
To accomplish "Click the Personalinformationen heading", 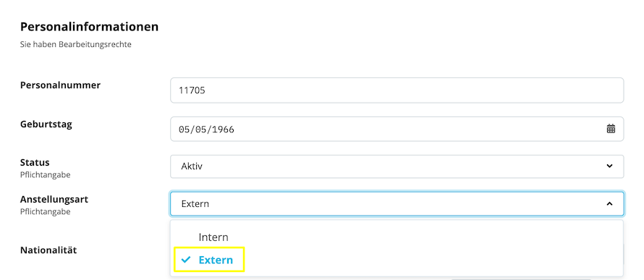I will pos(89,27).
